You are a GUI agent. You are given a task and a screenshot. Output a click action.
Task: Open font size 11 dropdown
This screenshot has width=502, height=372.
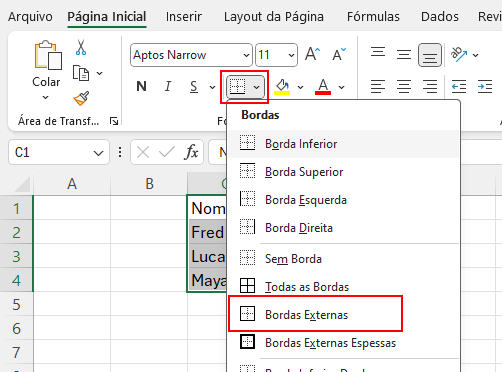coord(291,55)
